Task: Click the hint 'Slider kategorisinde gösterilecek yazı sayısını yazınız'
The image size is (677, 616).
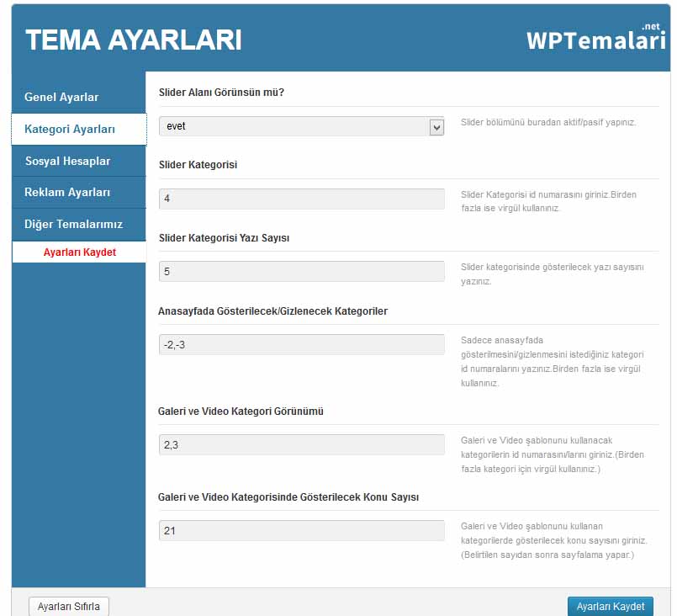Action: 552,273
